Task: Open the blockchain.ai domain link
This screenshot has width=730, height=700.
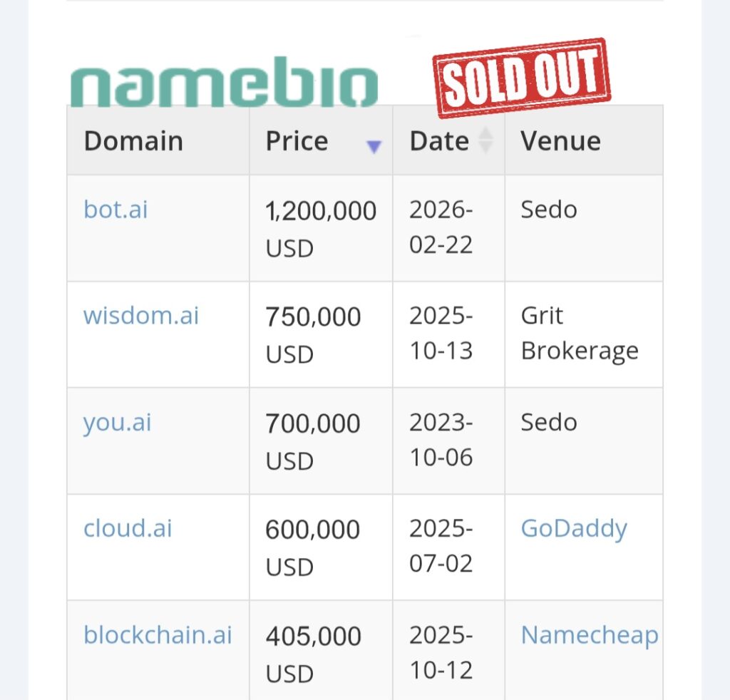Action: pyautogui.click(x=158, y=634)
